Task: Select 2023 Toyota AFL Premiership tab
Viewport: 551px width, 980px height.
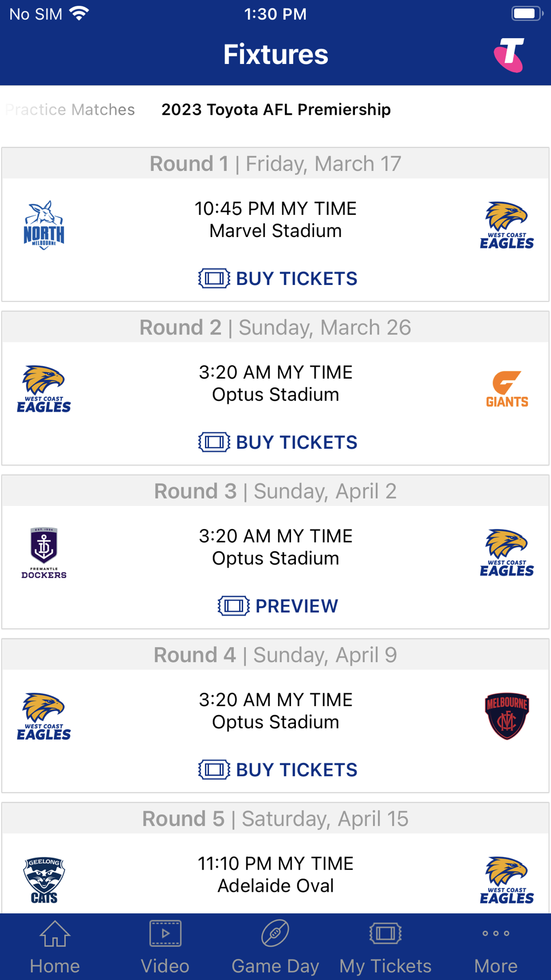Action: [x=275, y=110]
